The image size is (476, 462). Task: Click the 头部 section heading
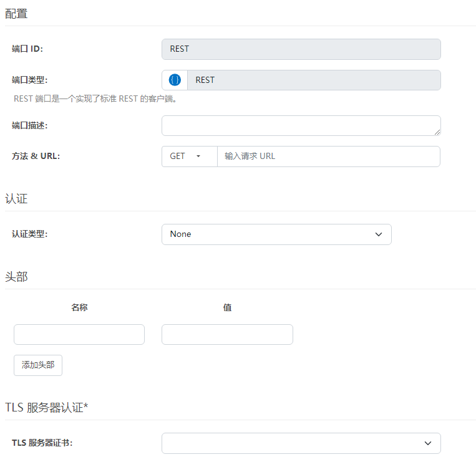pos(16,277)
